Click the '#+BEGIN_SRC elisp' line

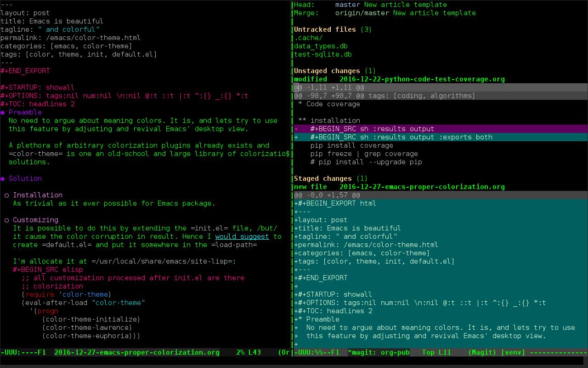click(x=48, y=270)
